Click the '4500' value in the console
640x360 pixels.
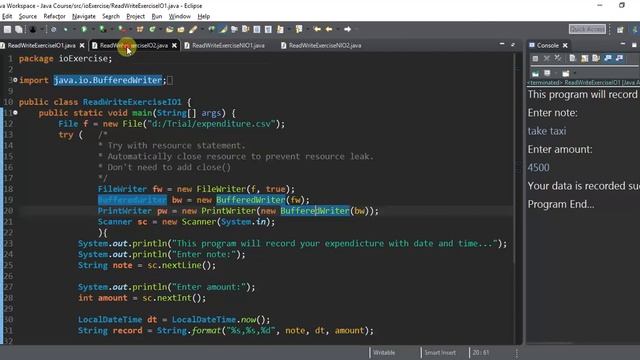tap(538, 168)
